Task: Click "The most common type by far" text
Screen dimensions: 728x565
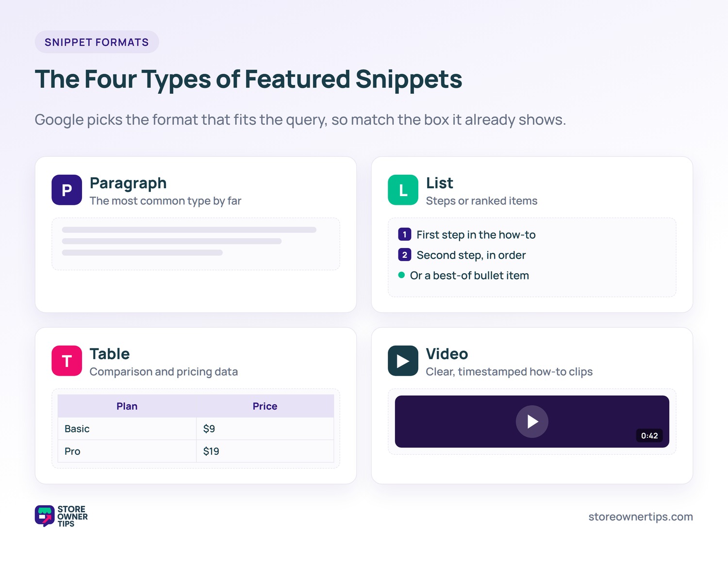Action: point(165,201)
